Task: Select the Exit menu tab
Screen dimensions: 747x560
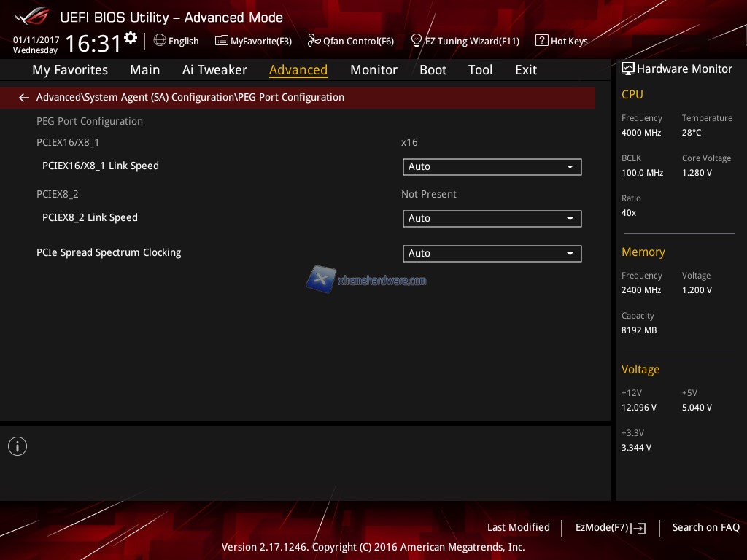Action: point(525,70)
